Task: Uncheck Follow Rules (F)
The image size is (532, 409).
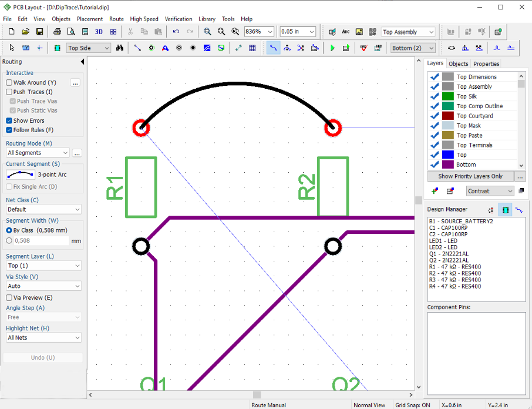Action: 9,130
